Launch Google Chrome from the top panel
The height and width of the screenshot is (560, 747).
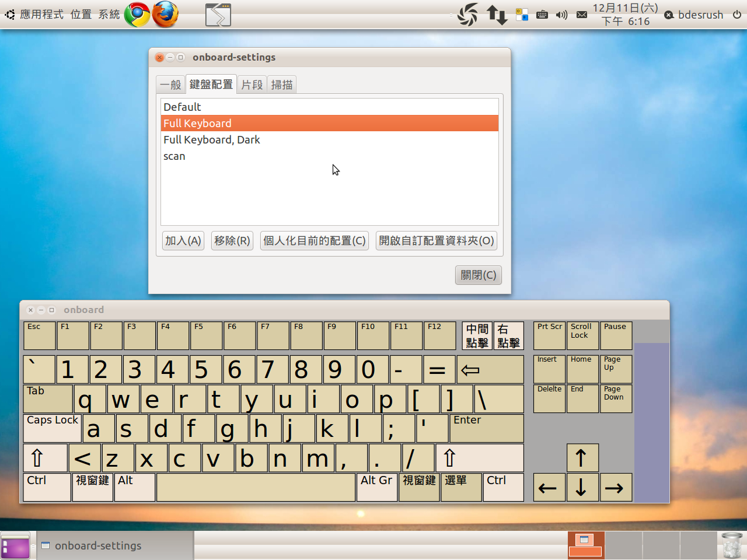[138, 15]
